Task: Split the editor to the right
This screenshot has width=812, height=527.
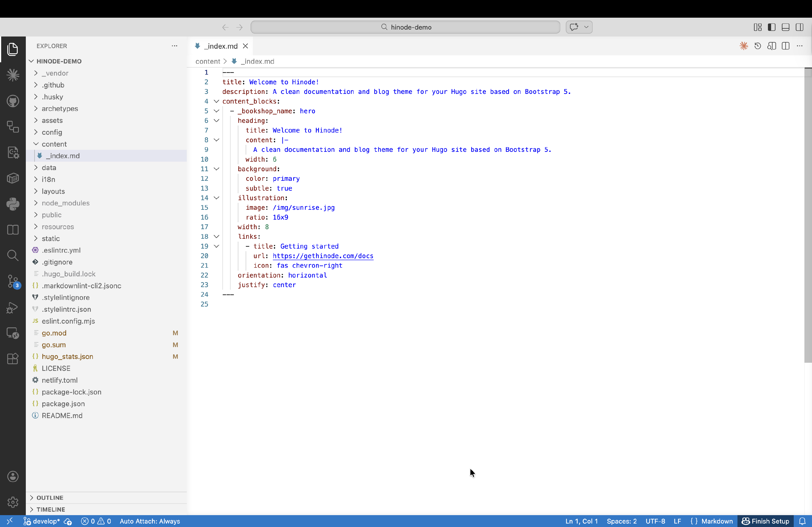Action: tap(785, 46)
